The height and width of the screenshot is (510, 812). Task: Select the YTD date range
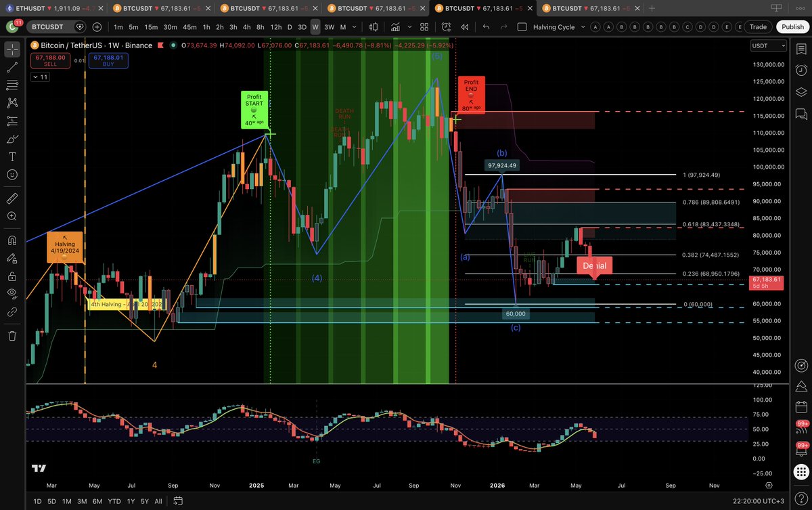tap(115, 501)
